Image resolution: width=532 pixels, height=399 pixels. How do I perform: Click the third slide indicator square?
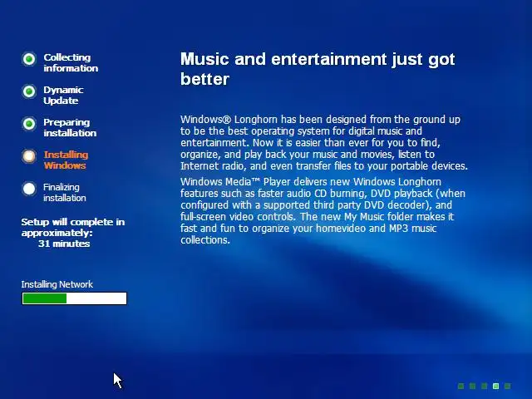pyautogui.click(x=484, y=386)
